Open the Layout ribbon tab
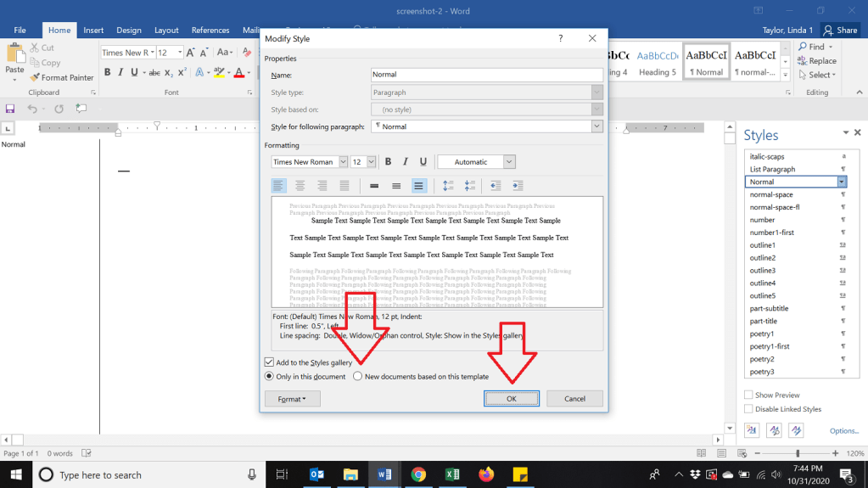The image size is (868, 488). (166, 31)
